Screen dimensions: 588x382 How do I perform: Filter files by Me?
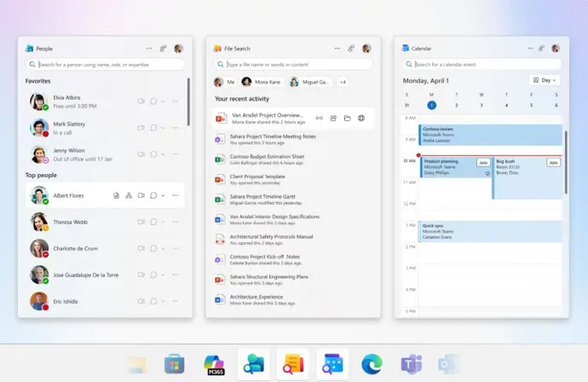pyautogui.click(x=225, y=82)
